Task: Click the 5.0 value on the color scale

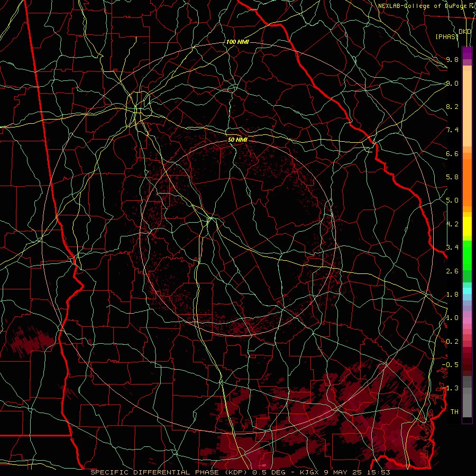Action: 452,200
